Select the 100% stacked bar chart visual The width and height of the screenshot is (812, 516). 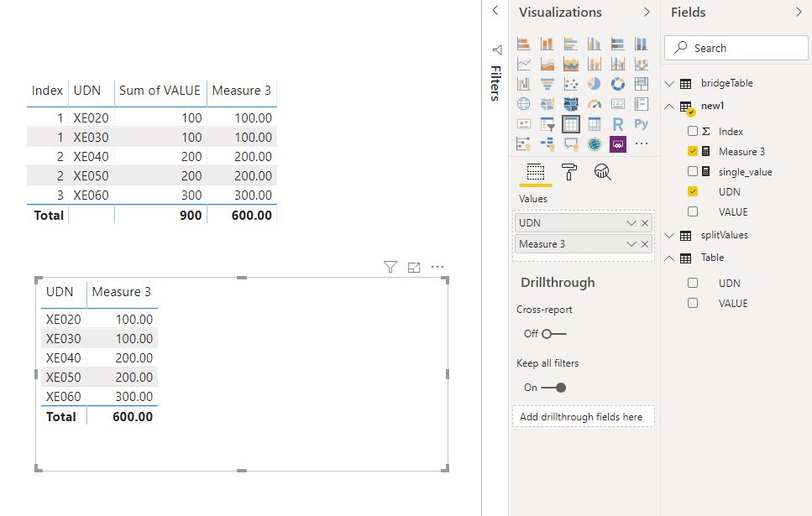618,44
